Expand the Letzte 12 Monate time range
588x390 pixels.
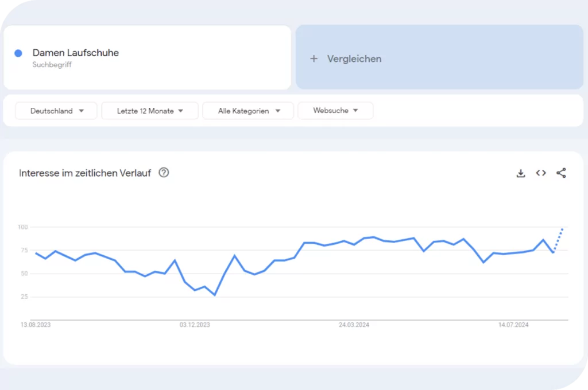pyautogui.click(x=150, y=111)
